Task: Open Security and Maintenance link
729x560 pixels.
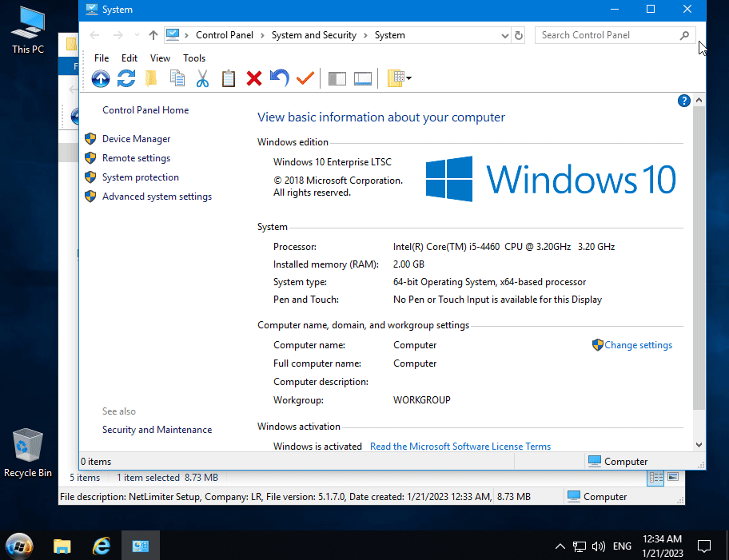Action: pos(157,430)
